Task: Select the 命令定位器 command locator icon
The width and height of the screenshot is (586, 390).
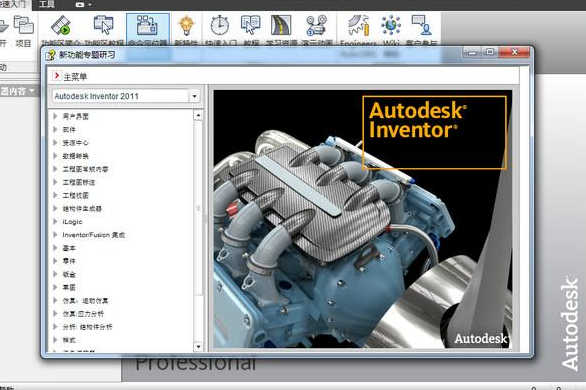Action: pyautogui.click(x=148, y=26)
